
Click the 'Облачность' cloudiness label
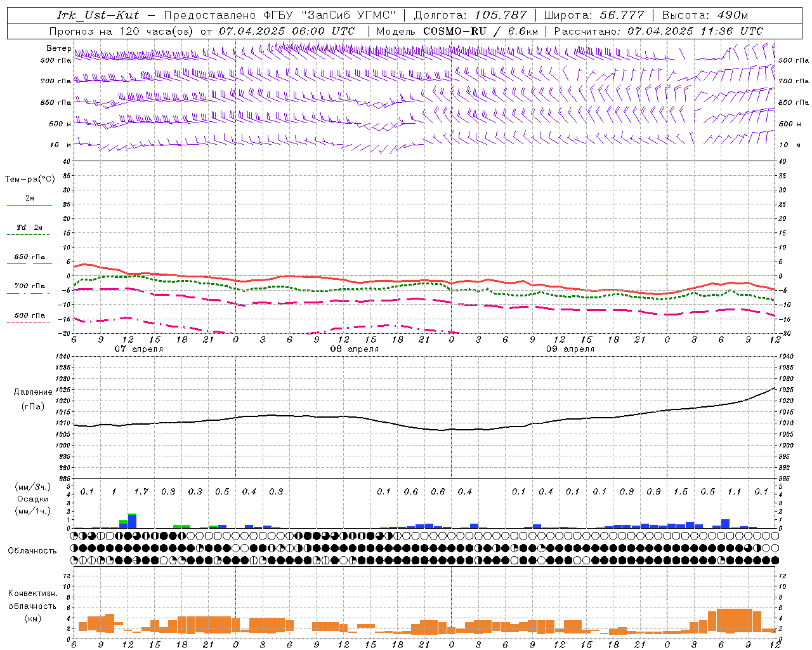pyautogui.click(x=32, y=550)
